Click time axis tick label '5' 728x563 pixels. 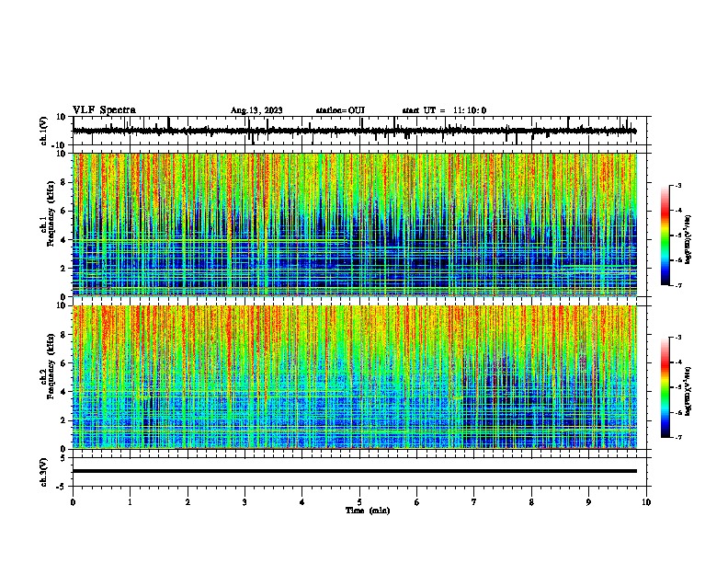pos(359,502)
